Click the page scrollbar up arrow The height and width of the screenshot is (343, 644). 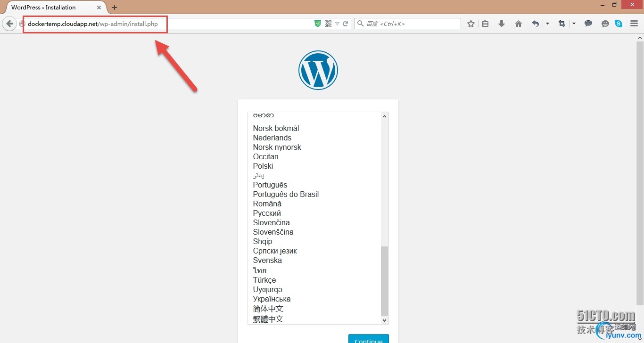640,37
